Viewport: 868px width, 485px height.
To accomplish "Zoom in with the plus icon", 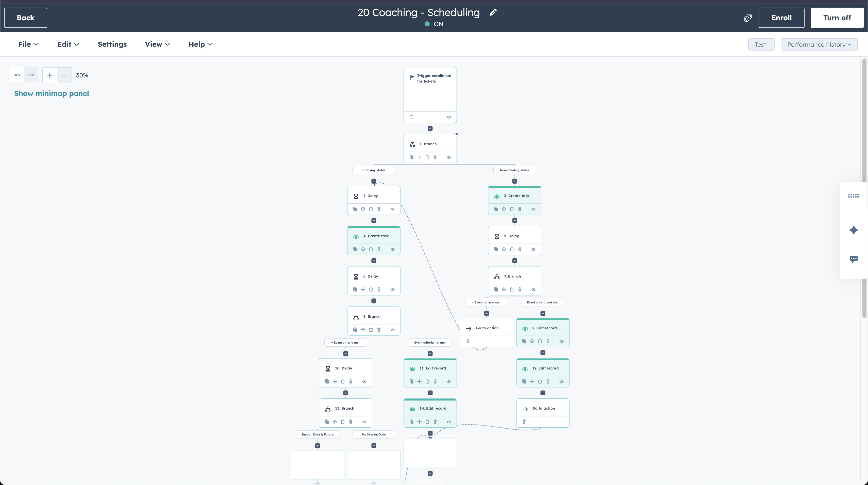I will pos(49,75).
